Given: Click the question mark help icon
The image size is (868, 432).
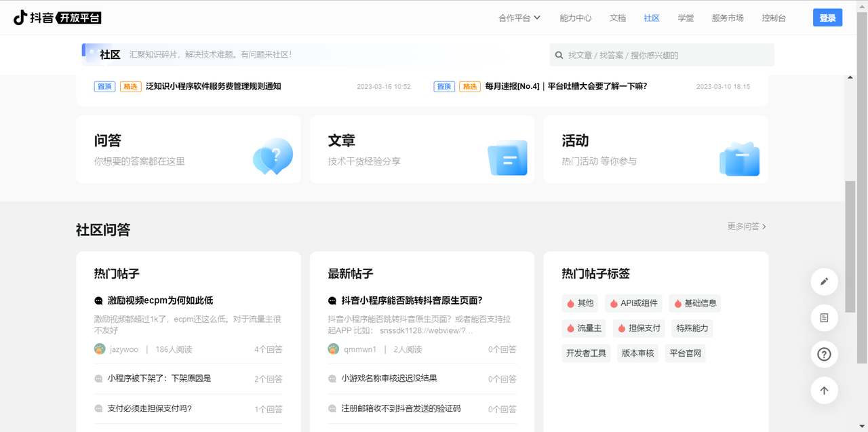Looking at the screenshot, I should [x=824, y=354].
